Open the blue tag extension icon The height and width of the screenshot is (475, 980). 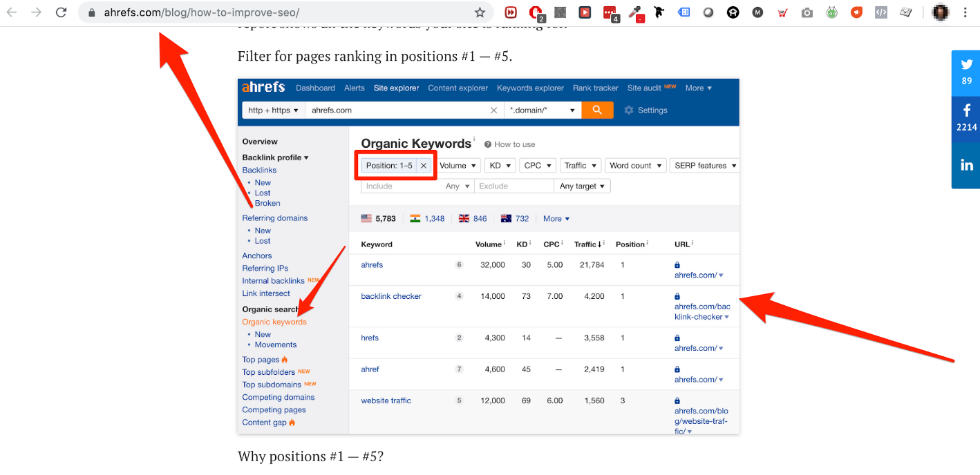pyautogui.click(x=684, y=12)
